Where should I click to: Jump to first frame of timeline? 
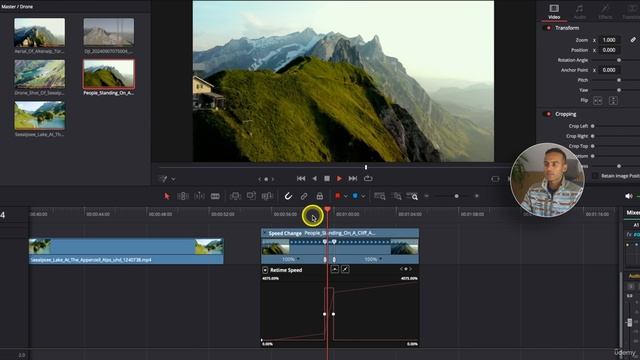pyautogui.click(x=301, y=178)
